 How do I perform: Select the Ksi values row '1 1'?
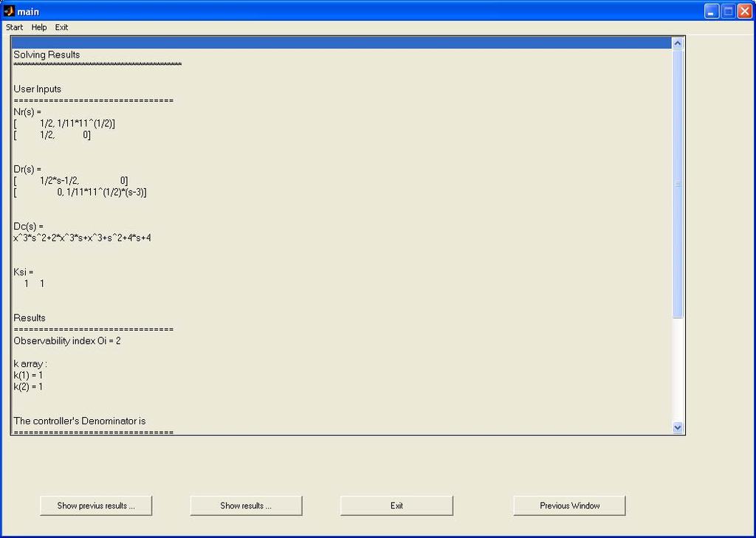tap(341, 283)
